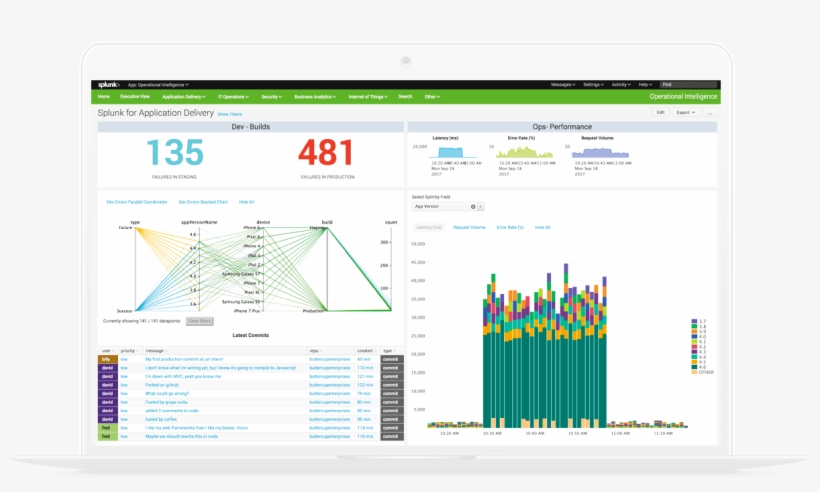Open the Help menu
This screenshot has height=492, width=820.
pyautogui.click(x=645, y=85)
